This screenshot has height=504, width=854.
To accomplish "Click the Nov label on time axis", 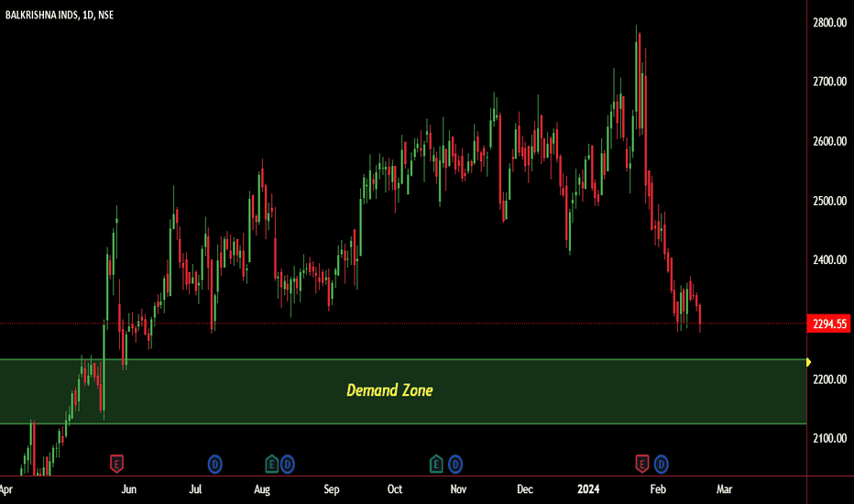I will 458,489.
